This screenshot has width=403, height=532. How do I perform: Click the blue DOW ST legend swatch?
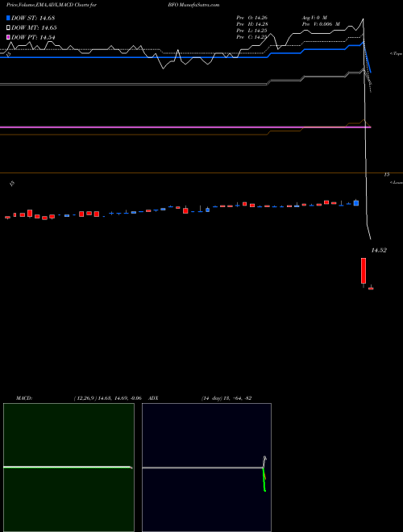pos(9,18)
